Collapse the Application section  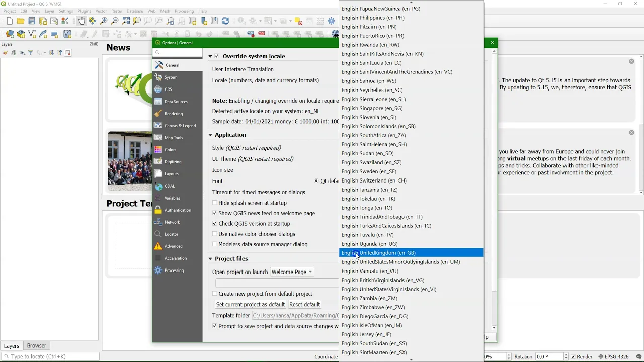tap(210, 135)
